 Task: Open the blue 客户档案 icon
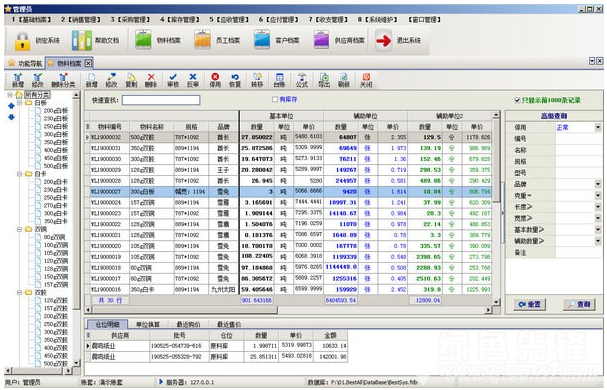pyautogui.click(x=262, y=40)
